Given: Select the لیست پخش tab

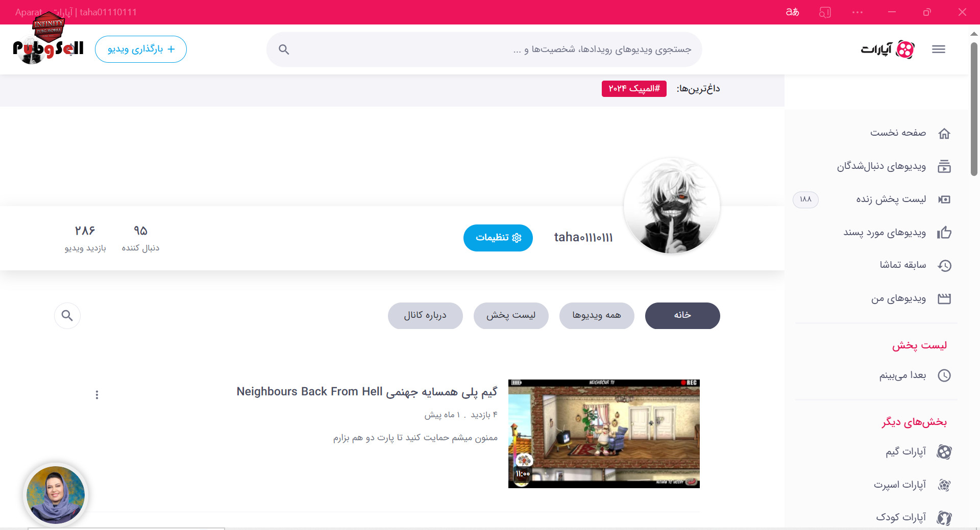Looking at the screenshot, I should [x=511, y=316].
